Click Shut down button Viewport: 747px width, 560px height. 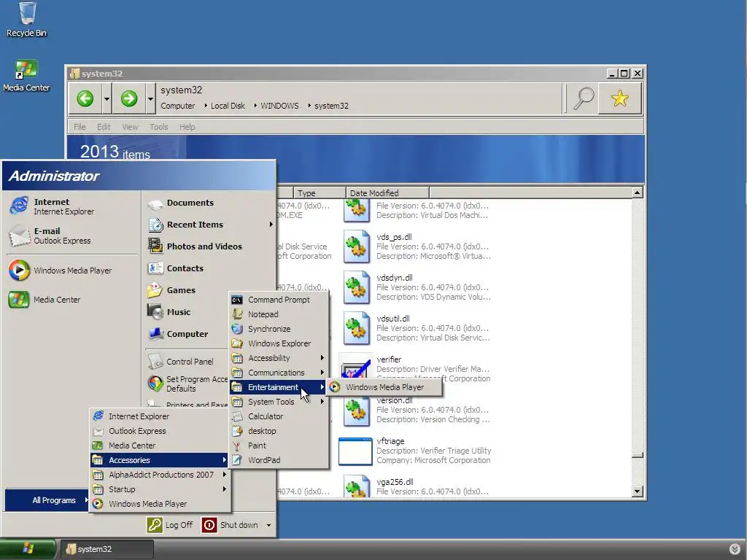pyautogui.click(x=231, y=525)
